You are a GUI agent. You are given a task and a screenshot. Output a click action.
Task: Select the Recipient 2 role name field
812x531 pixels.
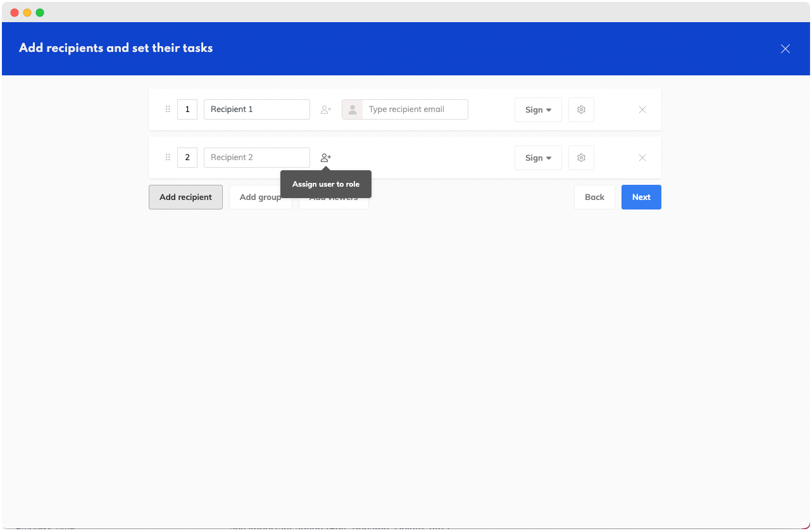click(x=256, y=158)
